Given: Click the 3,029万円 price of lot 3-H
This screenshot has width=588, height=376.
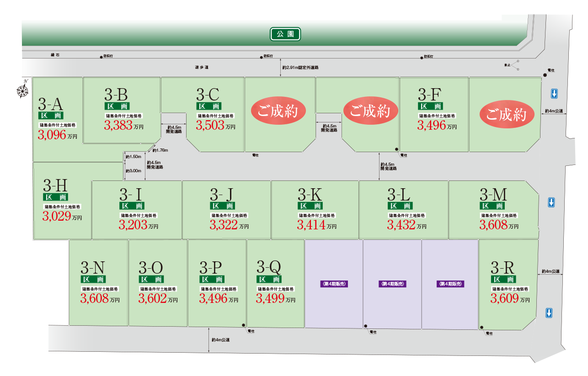Looking at the screenshot, I should click(x=62, y=217).
